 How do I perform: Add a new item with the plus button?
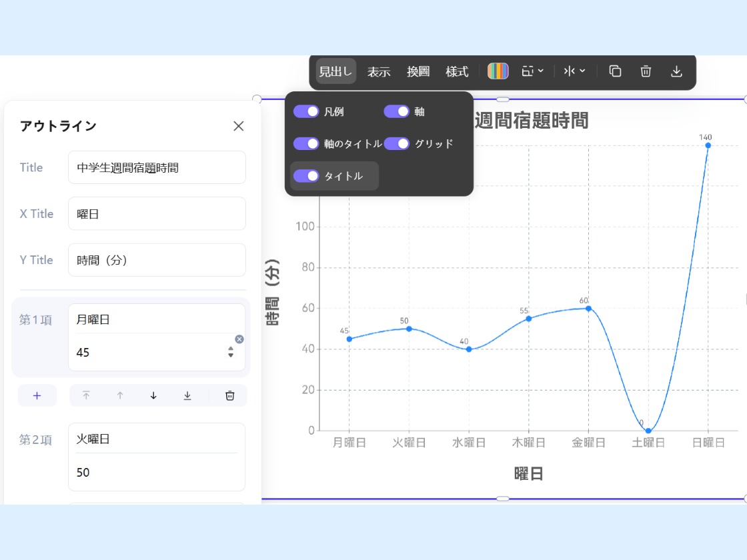[37, 395]
